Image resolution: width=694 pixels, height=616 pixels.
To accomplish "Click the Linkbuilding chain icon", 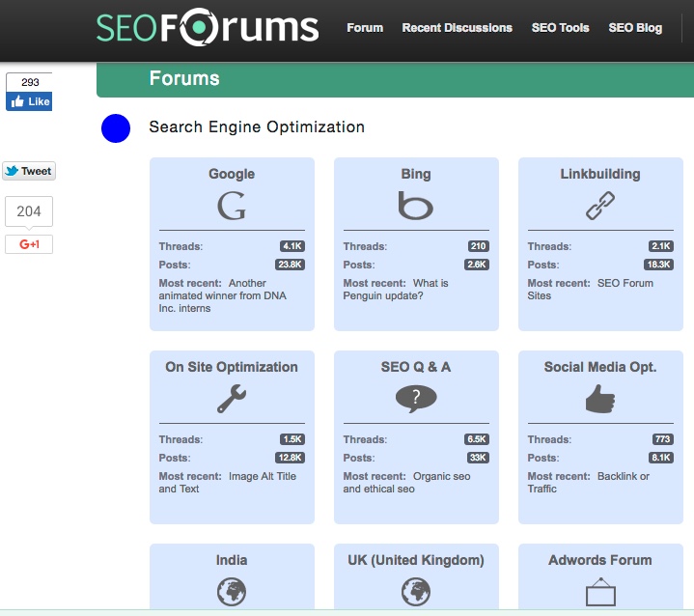I will pyautogui.click(x=600, y=206).
